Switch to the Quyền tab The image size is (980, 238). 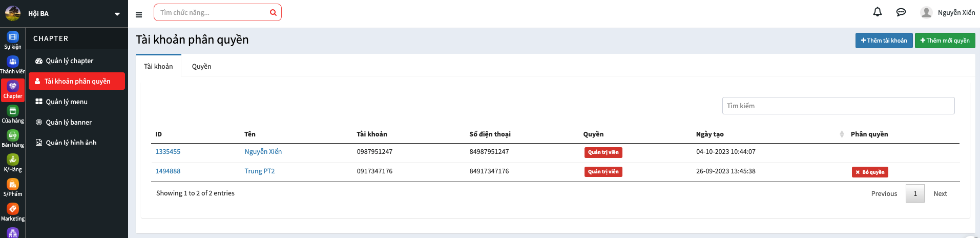click(201, 67)
